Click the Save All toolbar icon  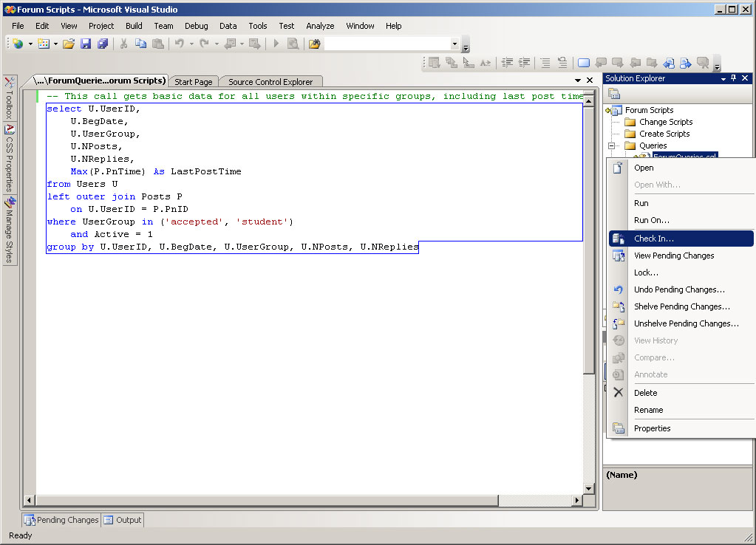tap(103, 44)
